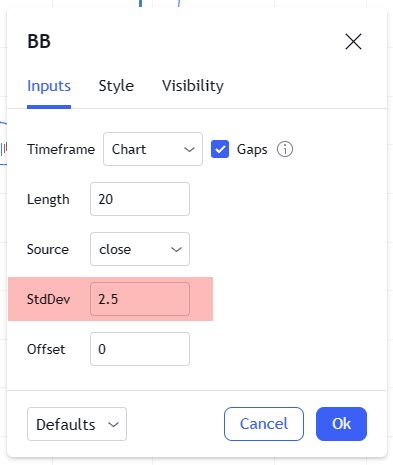Click the BB dialog title
Screen dimensions: 393x465
point(39,42)
